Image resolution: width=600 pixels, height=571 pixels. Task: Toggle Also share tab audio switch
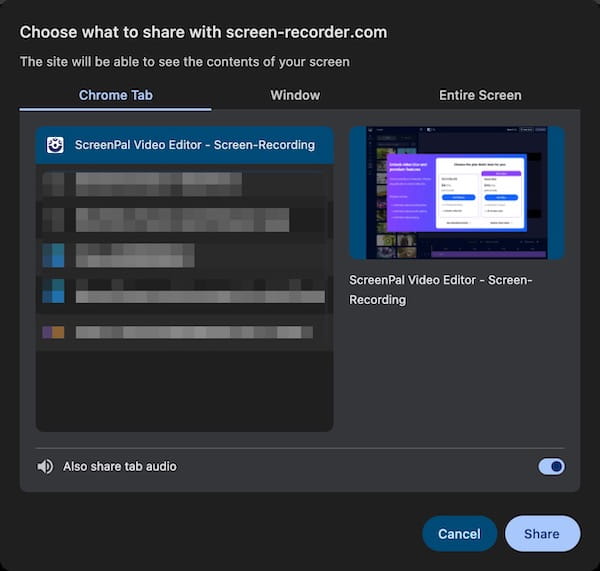551,467
